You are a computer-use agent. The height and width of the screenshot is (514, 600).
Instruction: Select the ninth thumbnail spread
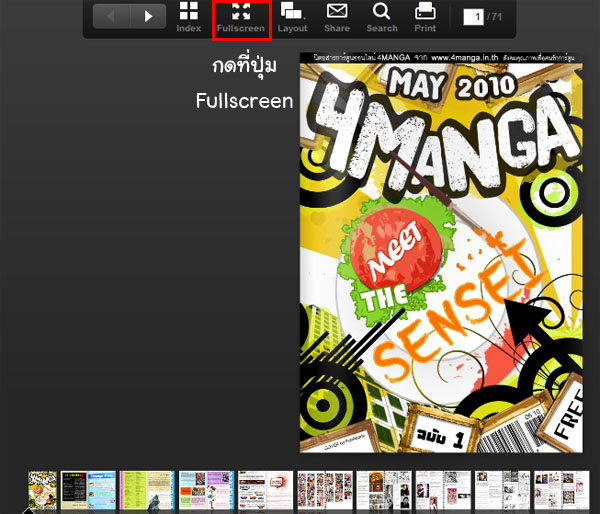tap(502, 491)
